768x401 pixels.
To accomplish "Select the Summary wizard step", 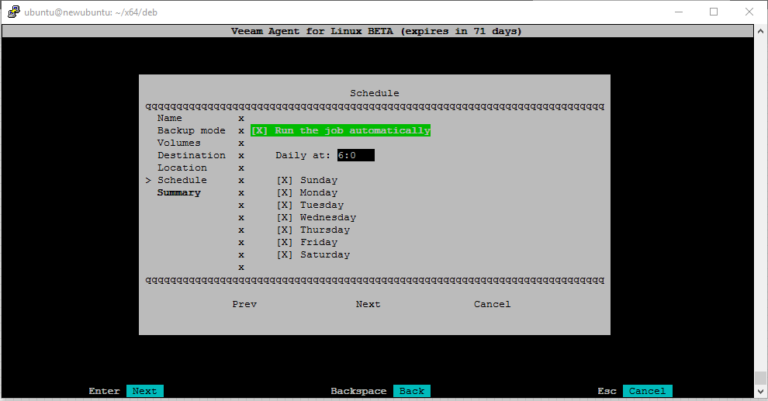I will click(179, 192).
